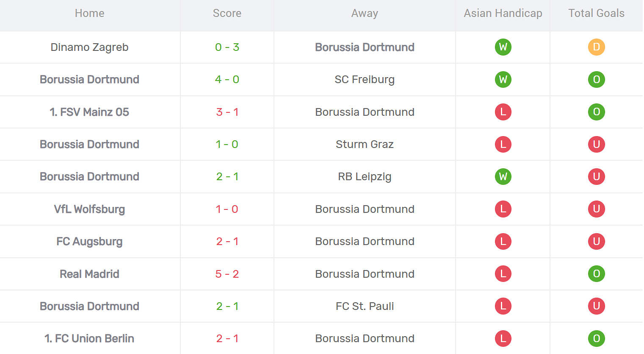Click the 5 - 2 score link
The image size is (644, 354).
point(227,274)
